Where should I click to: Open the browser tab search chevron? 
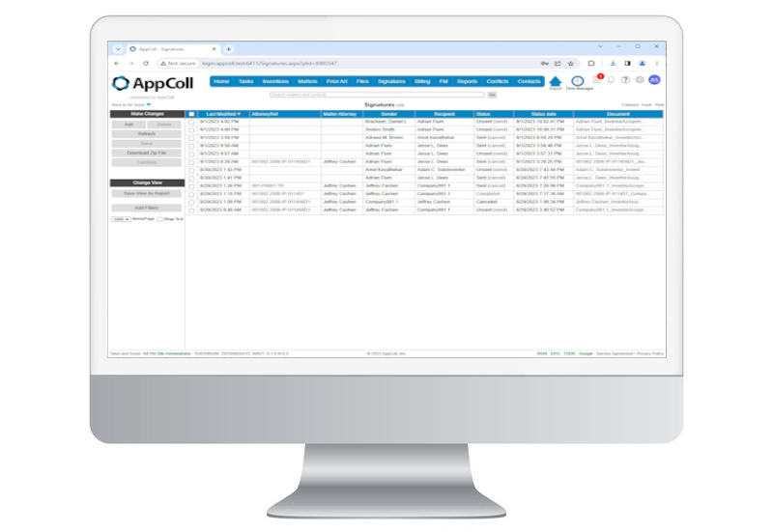pyautogui.click(x=118, y=49)
